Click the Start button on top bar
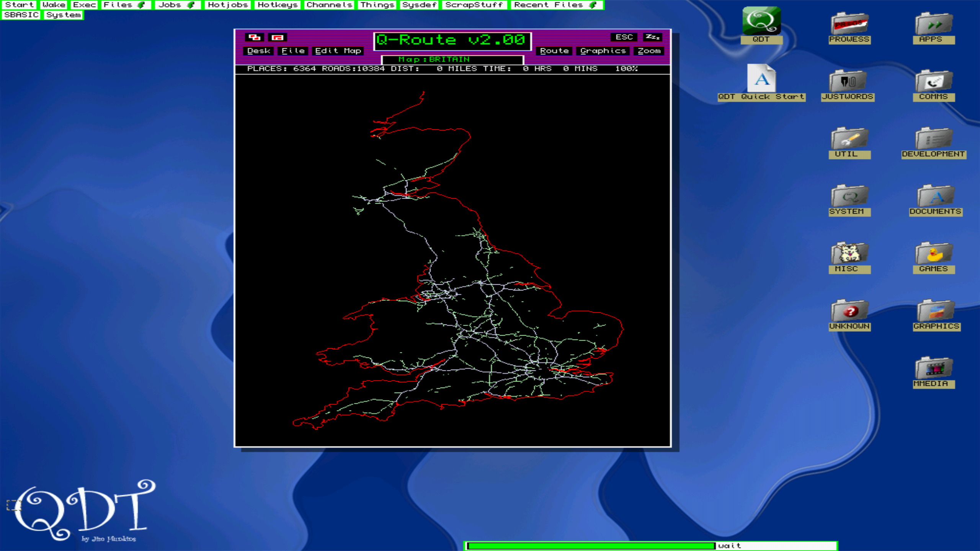The height and width of the screenshot is (551, 980). tap(19, 5)
